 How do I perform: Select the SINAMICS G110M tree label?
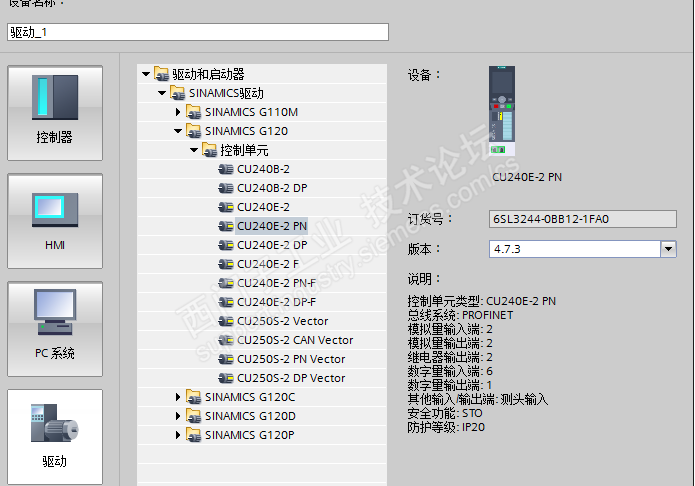251,112
